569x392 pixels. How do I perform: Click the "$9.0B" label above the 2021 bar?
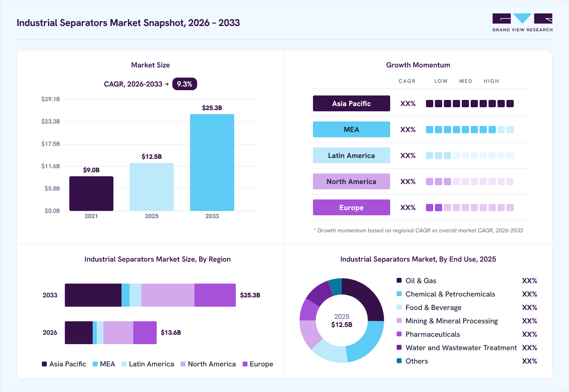point(91,170)
